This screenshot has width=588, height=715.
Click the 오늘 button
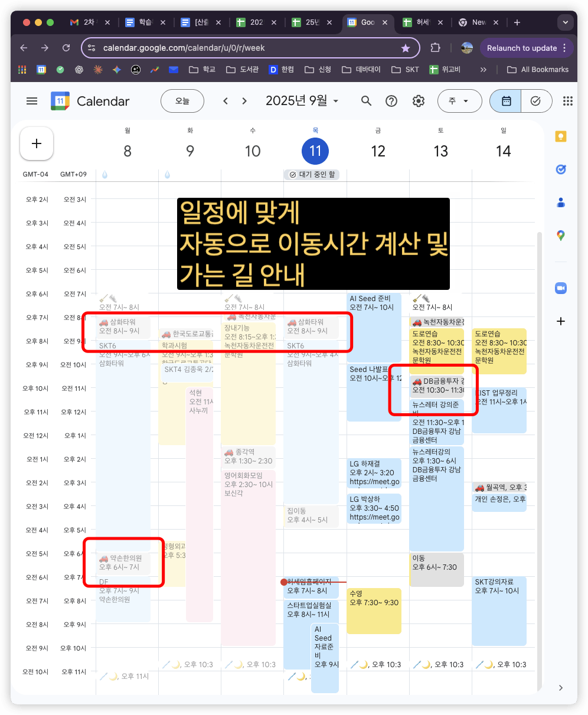[x=182, y=101]
